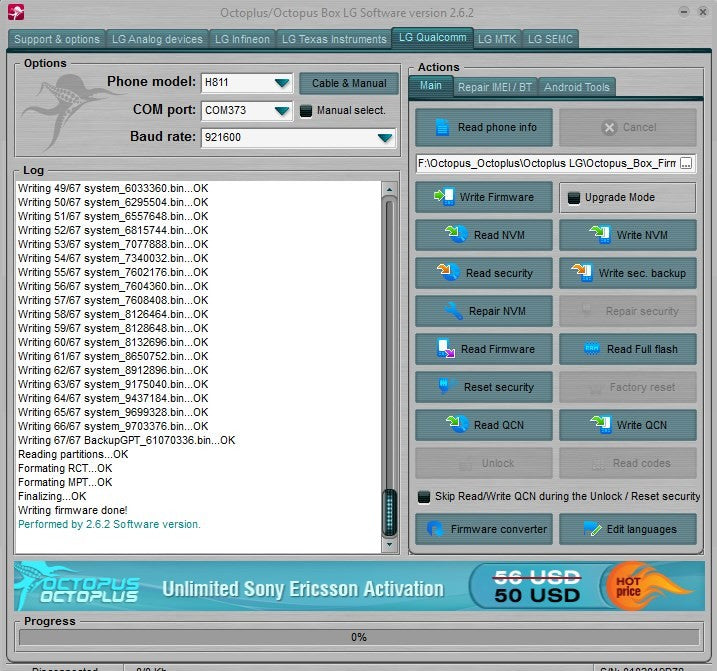The width and height of the screenshot is (717, 671).
Task: Click the Firmware converter icon
Action: [x=435, y=529]
